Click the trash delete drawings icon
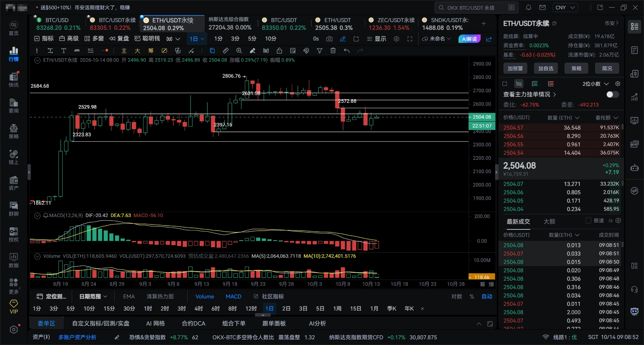 click(x=333, y=51)
